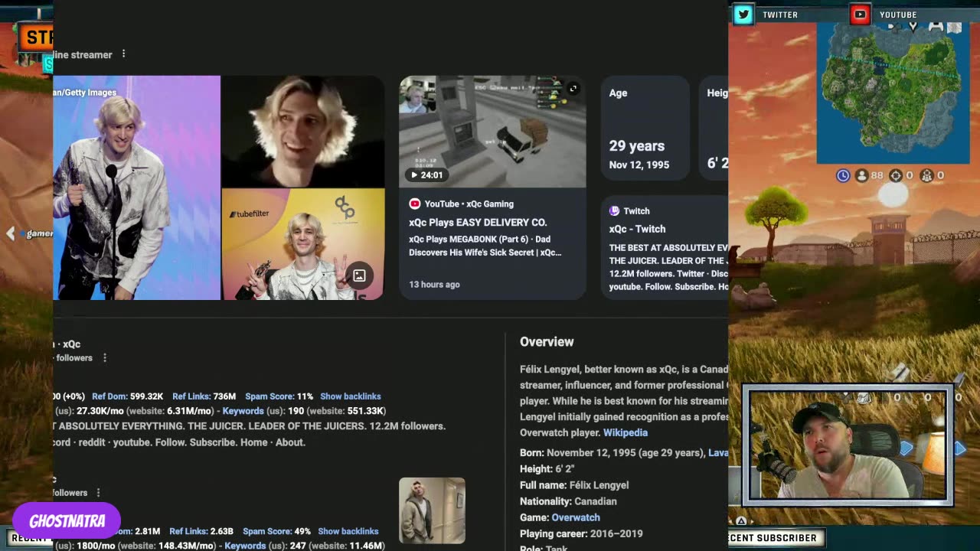The height and width of the screenshot is (551, 980).
Task: Click the YouTube icon next to xQc Gaming
Action: (414, 204)
